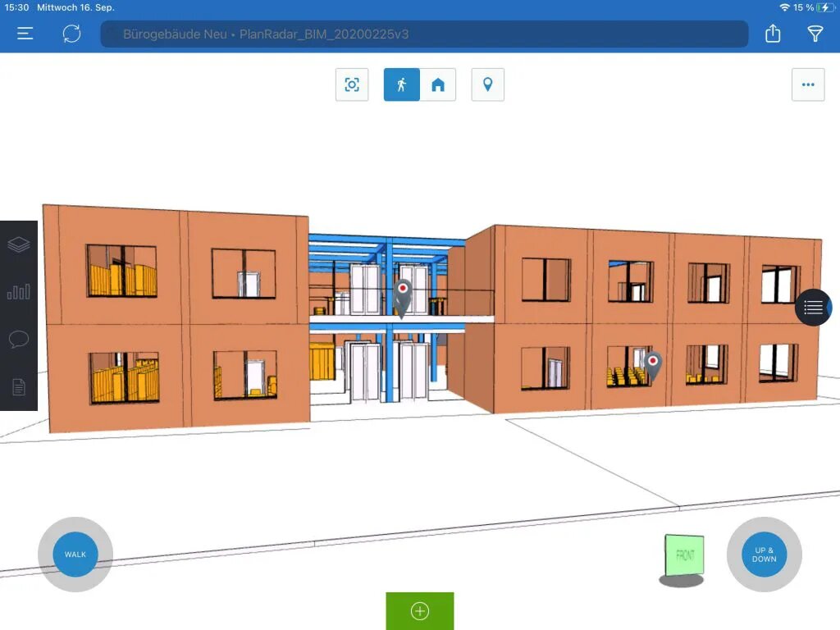Open the share export icon
This screenshot has width=840, height=630.
pyautogui.click(x=773, y=33)
